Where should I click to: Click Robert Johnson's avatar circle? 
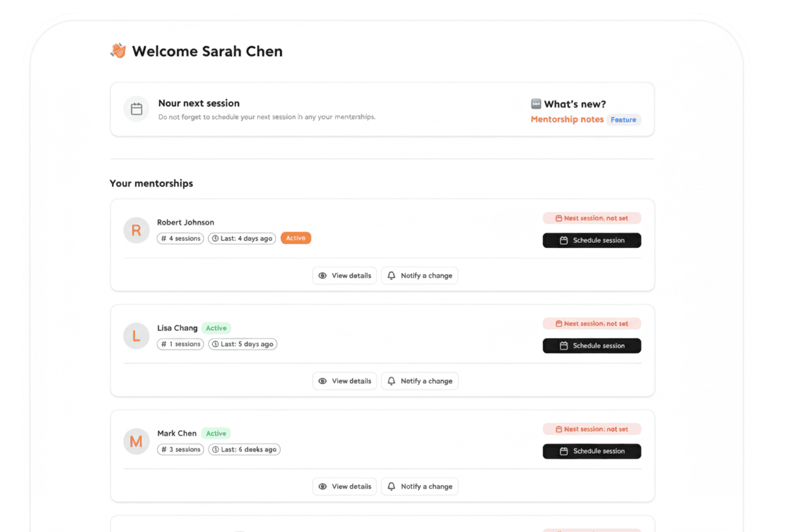click(136, 230)
